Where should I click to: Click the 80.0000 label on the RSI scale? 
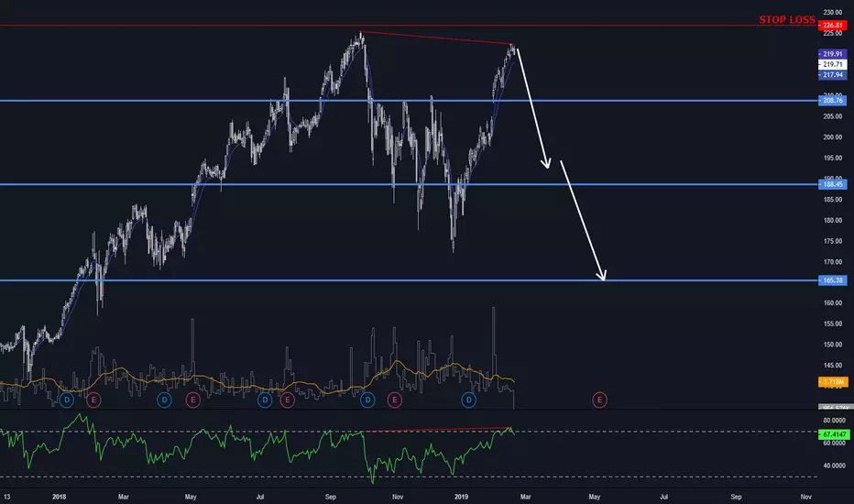(835, 420)
